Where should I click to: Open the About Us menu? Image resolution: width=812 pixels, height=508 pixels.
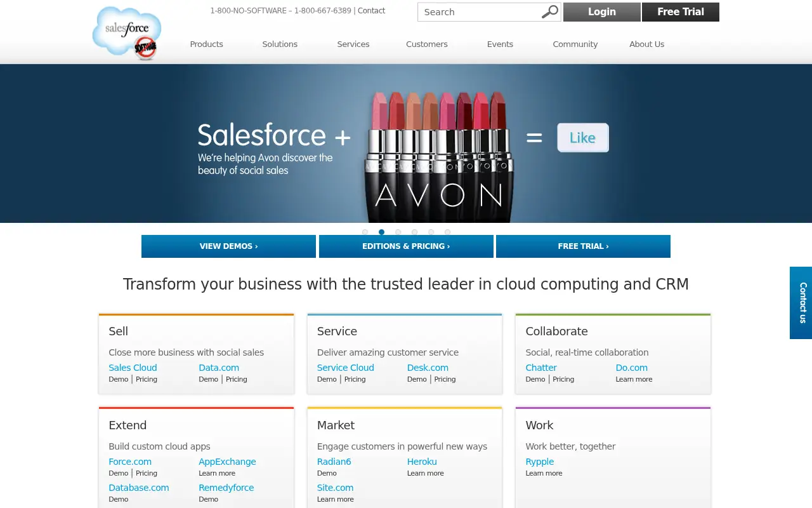(x=646, y=44)
